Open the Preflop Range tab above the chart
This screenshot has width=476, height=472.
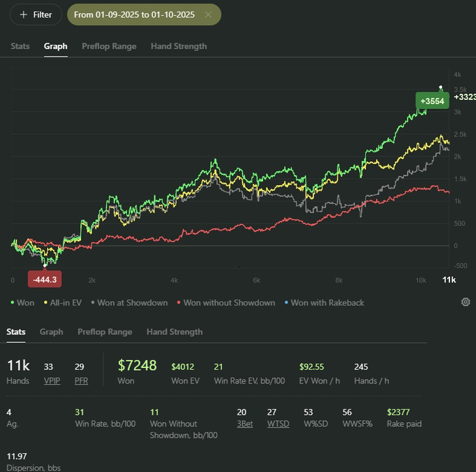coord(109,46)
